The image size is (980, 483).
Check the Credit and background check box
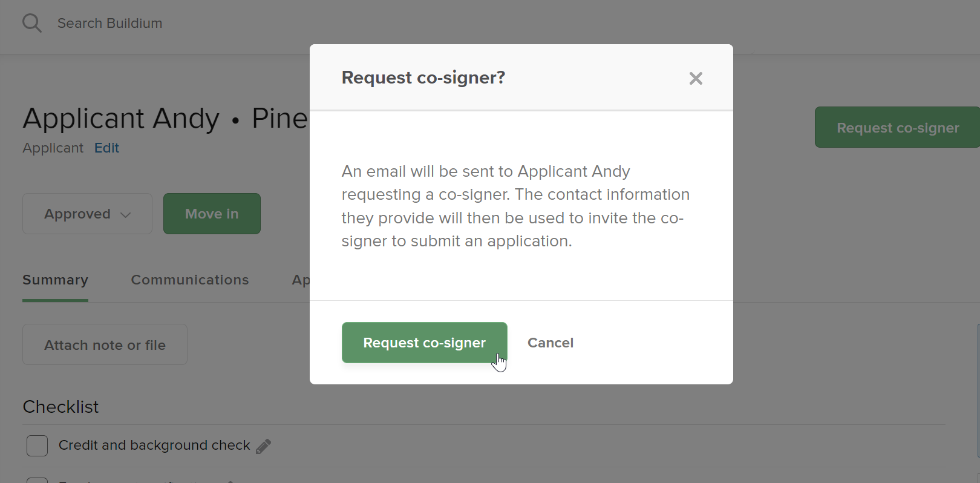tap(37, 445)
